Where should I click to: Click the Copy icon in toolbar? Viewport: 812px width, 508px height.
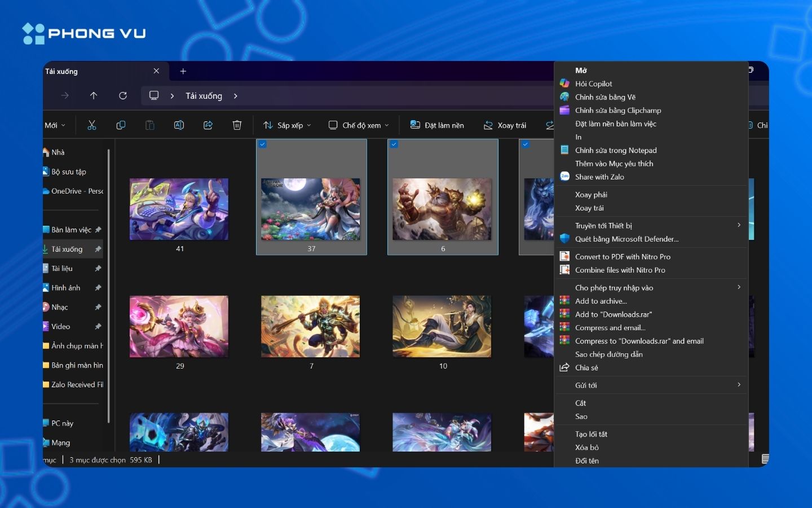[x=121, y=125]
